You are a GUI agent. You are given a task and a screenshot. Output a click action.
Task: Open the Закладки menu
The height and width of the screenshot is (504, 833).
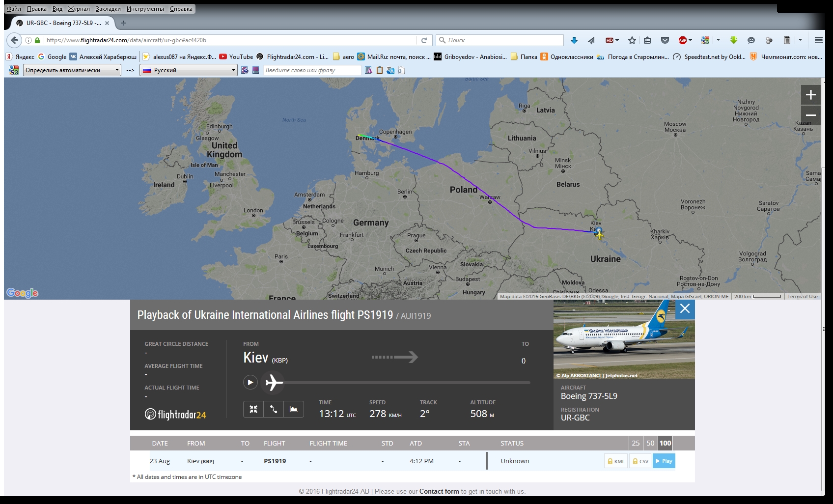point(108,9)
